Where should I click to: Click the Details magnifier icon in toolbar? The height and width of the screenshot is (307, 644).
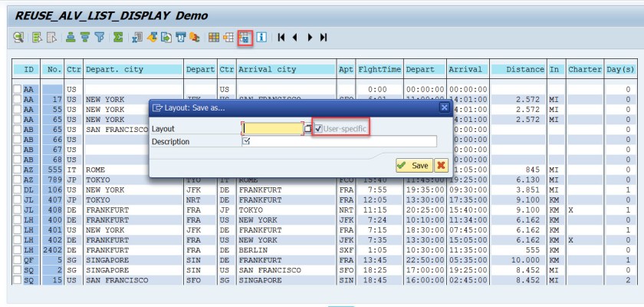pyautogui.click(x=18, y=37)
